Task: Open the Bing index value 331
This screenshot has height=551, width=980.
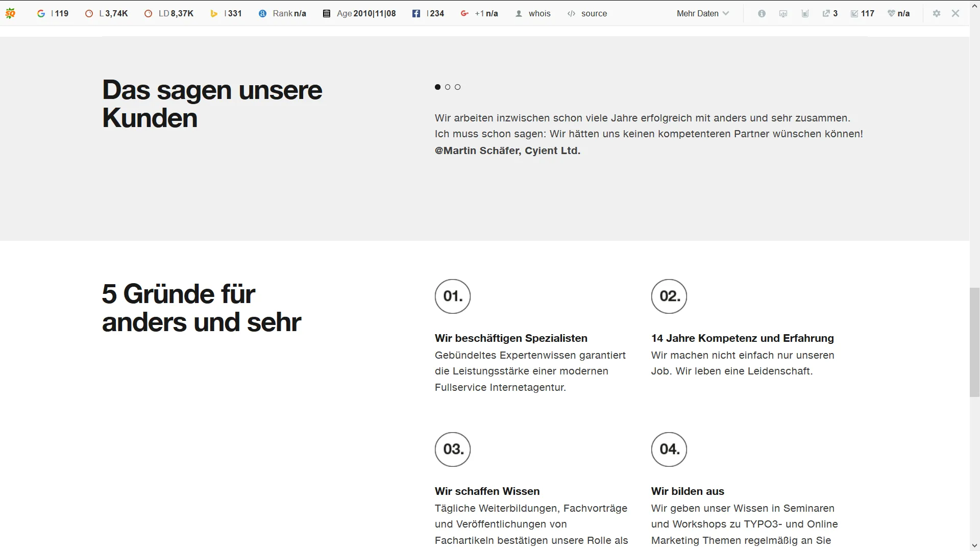Action: (226, 14)
